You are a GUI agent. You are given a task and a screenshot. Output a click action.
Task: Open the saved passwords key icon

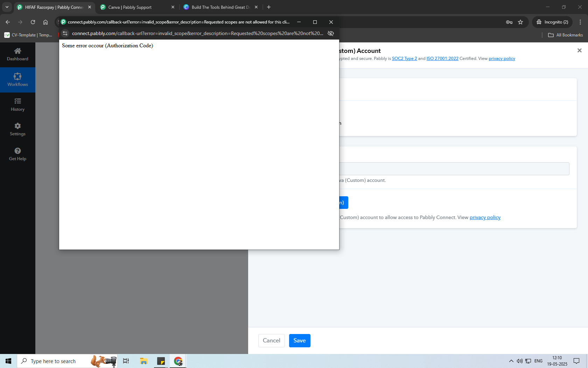(x=509, y=22)
